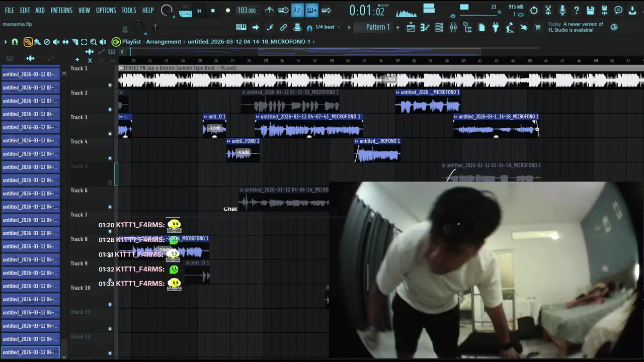644x362 pixels.
Task: Open the undo history icon
Action: [533, 11]
